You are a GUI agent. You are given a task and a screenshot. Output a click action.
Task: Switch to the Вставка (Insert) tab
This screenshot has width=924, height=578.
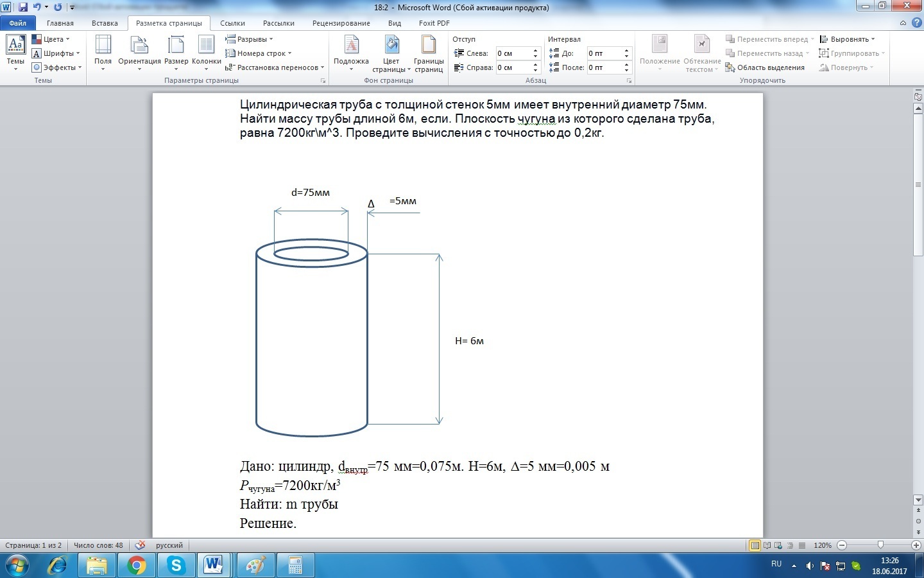pos(105,23)
